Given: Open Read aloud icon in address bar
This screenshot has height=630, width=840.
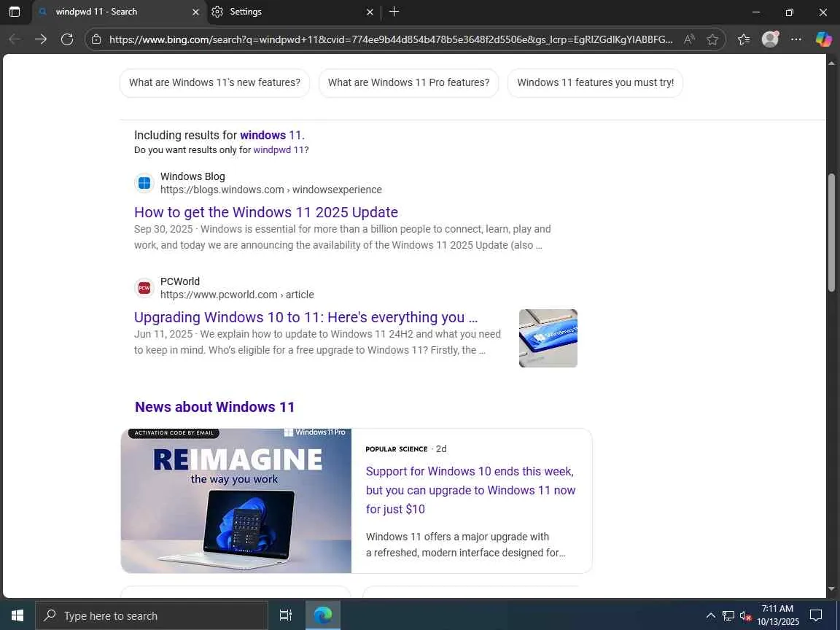Looking at the screenshot, I should tap(690, 39).
